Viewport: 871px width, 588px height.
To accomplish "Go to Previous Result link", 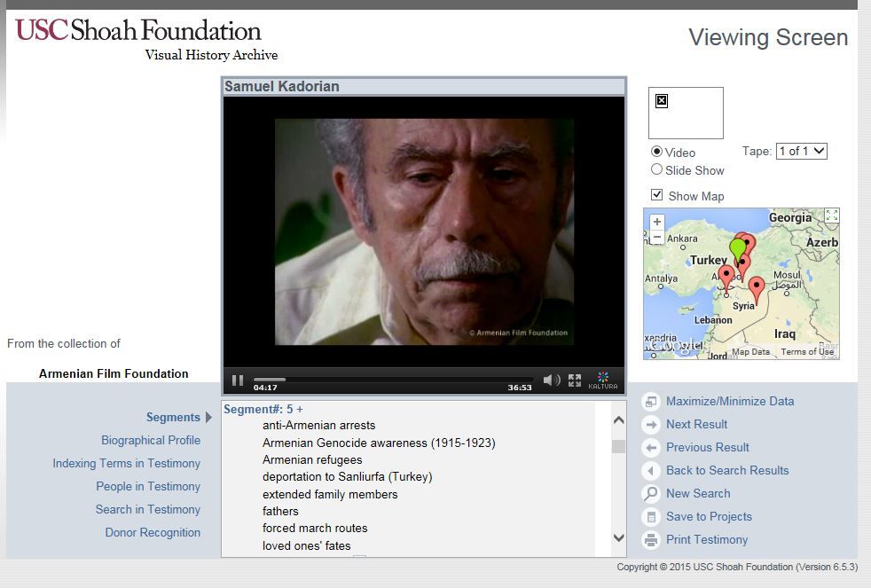I will tap(708, 448).
